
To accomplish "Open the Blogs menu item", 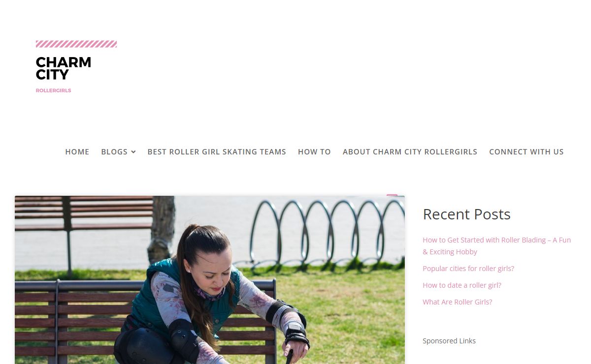I will pos(114,152).
